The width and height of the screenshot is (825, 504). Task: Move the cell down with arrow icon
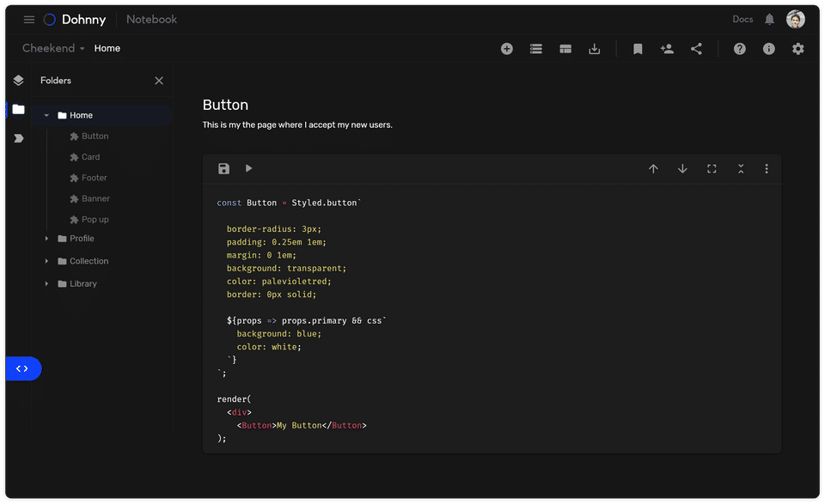tap(682, 169)
